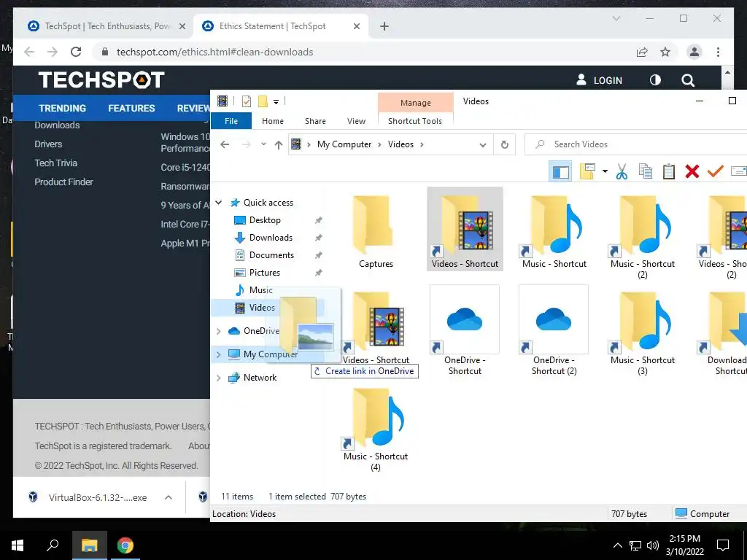Click Explorer's back arrow button

click(x=225, y=144)
